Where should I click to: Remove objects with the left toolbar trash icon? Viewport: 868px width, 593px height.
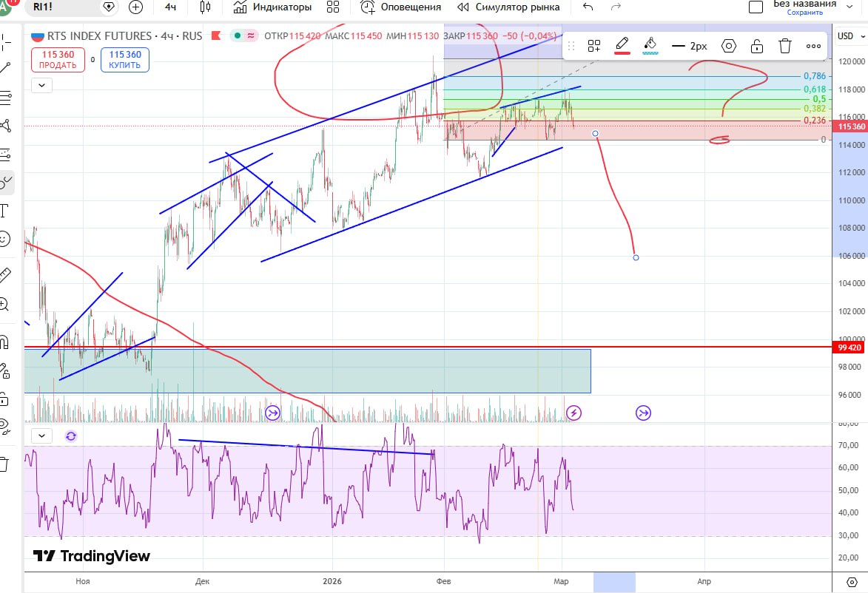point(4,464)
